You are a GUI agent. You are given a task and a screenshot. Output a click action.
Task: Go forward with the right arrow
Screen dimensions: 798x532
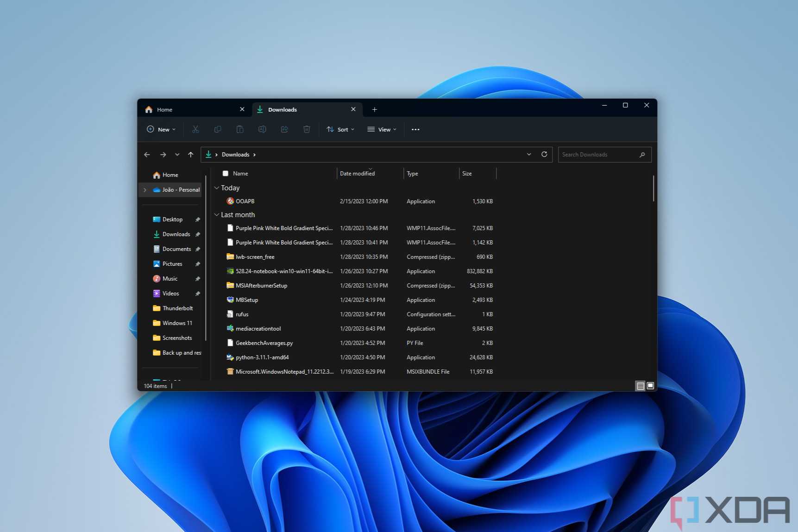pyautogui.click(x=163, y=155)
